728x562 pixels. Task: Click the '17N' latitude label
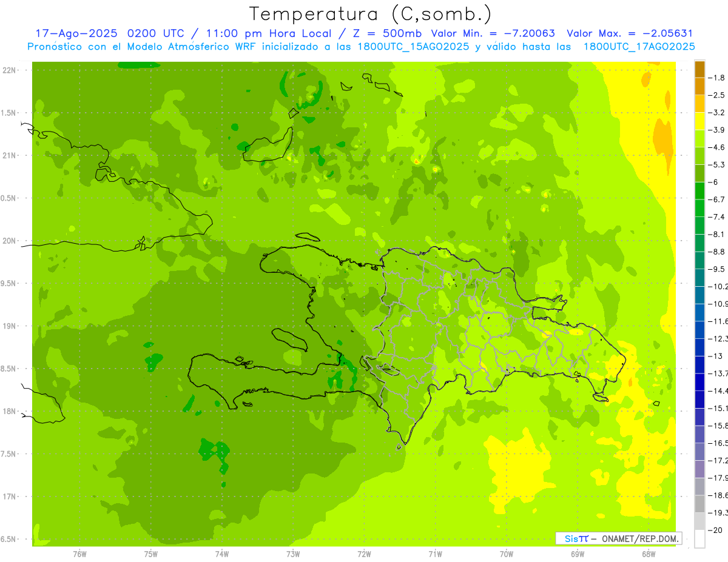coord(10,497)
